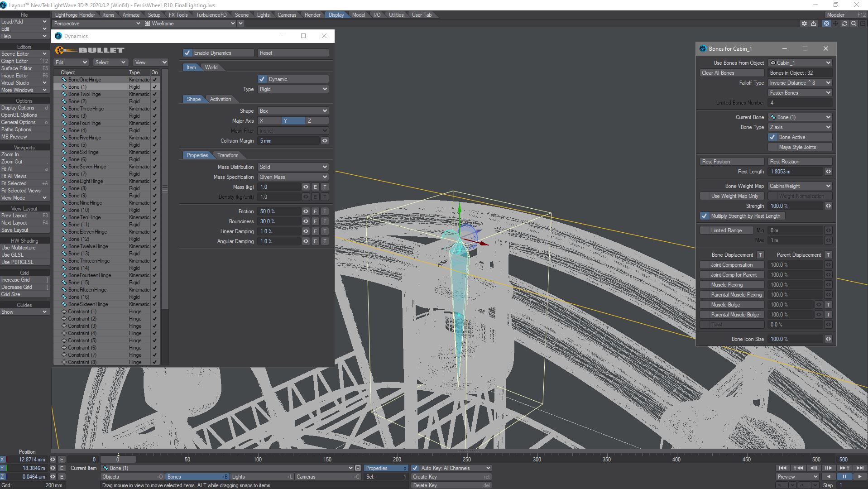The width and height of the screenshot is (868, 489).
Task: Click the viewport zoom magnifier icon
Action: click(854, 24)
